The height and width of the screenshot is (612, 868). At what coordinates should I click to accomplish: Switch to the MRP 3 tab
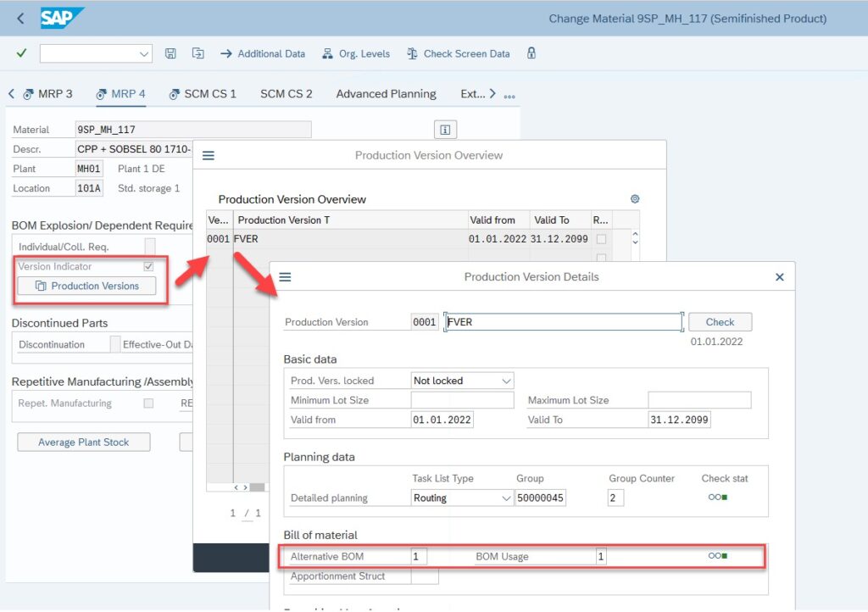tap(47, 94)
